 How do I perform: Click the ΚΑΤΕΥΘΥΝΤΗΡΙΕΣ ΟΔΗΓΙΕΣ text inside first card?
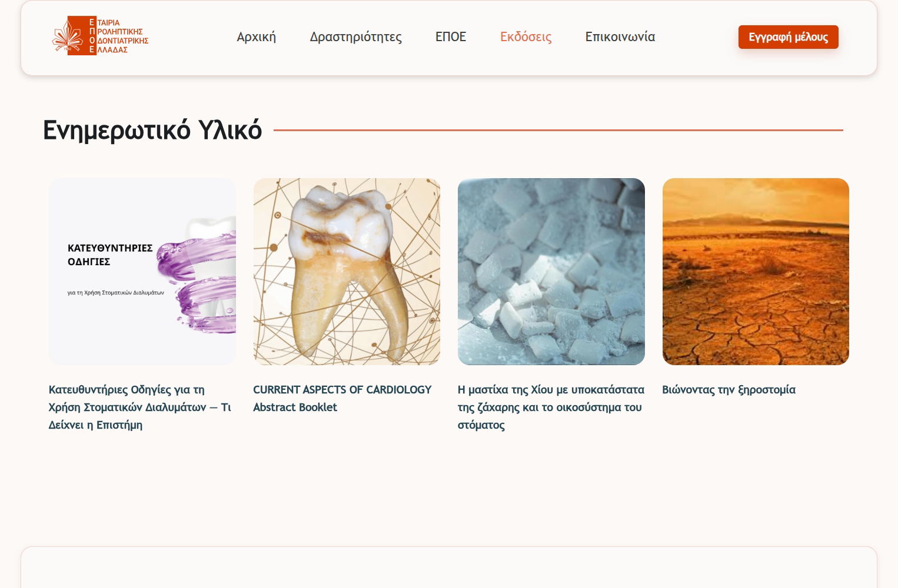[x=110, y=255]
